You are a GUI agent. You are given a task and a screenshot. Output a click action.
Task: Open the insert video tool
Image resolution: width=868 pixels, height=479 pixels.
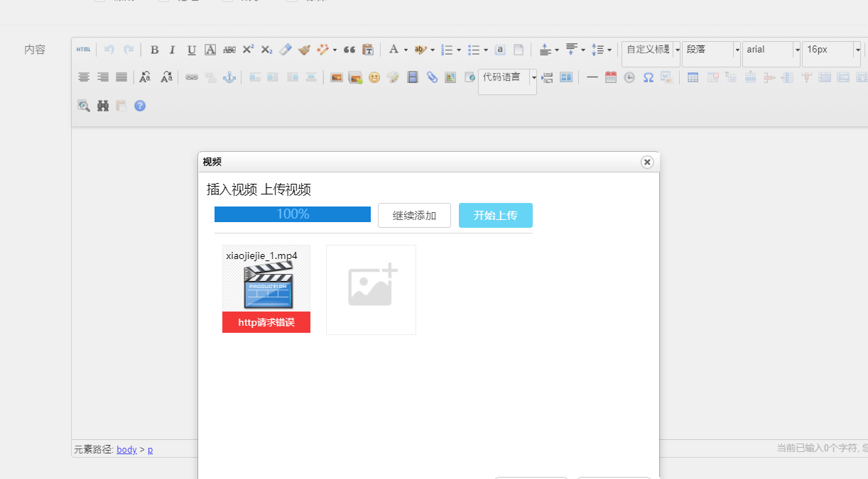pos(413,77)
